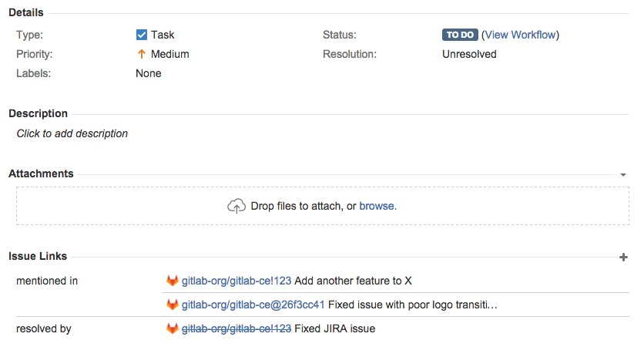Collapse the Details section header
This screenshot has height=357, width=644.
click(x=26, y=13)
